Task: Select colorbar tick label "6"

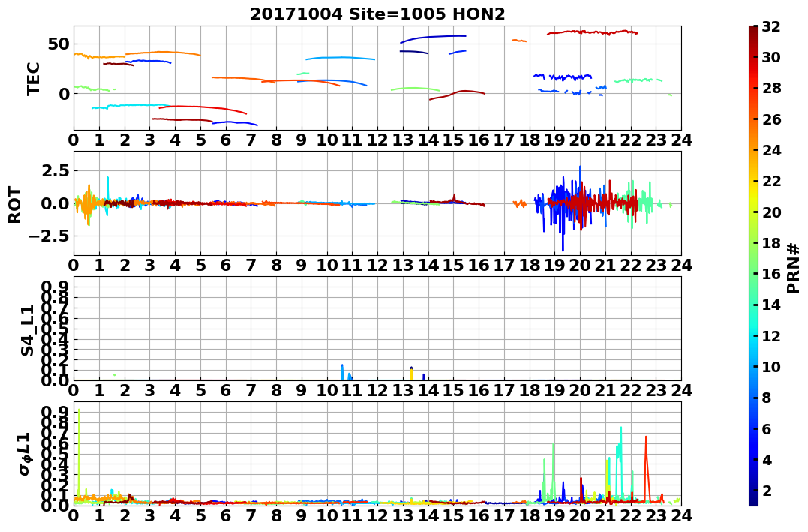Action: pos(767,428)
